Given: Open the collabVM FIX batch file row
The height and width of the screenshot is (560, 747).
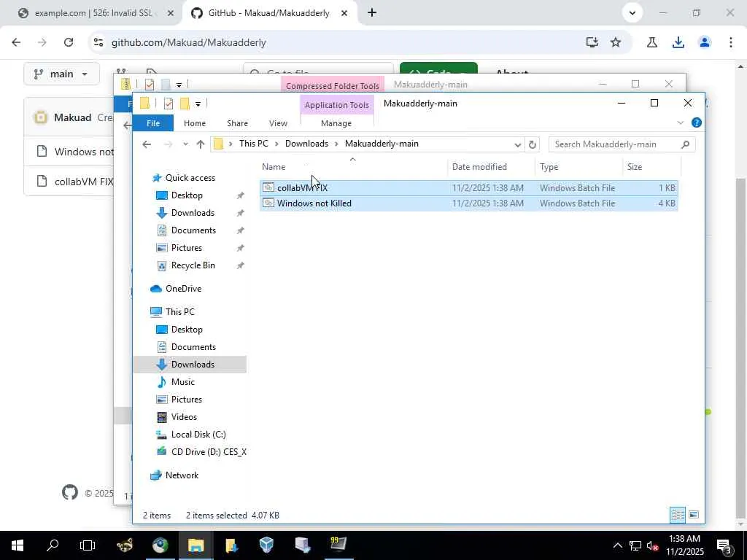Looking at the screenshot, I should point(469,187).
